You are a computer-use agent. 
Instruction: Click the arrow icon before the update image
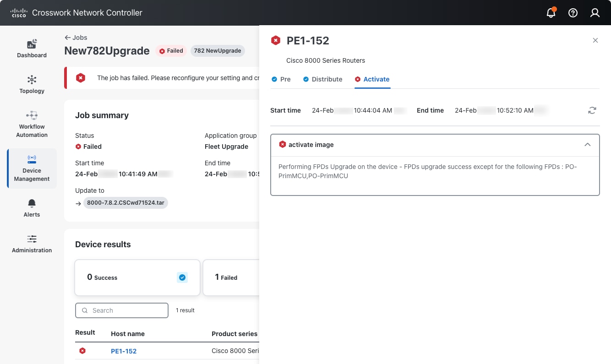coord(78,203)
